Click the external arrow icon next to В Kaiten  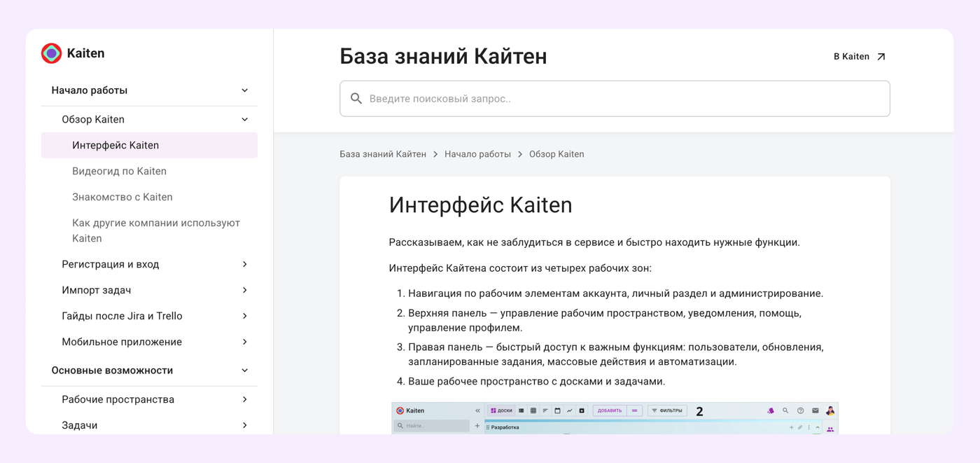point(881,57)
